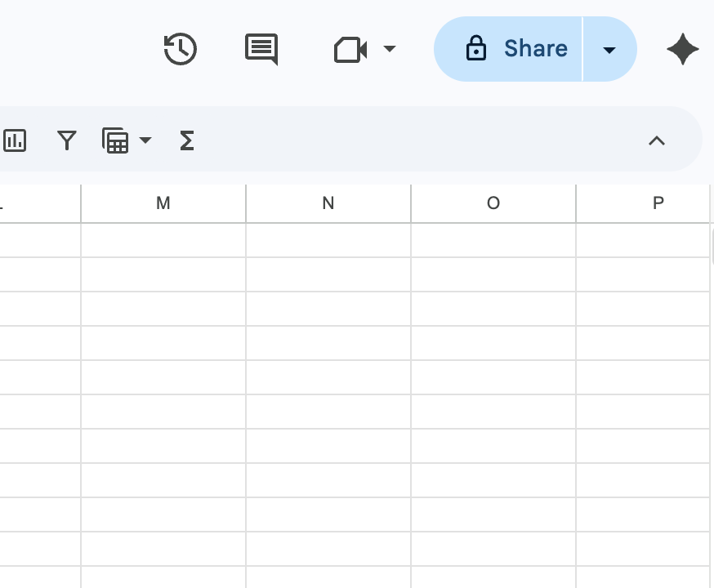Click the first cell under column M
This screenshot has height=588, width=714.
pos(163,240)
